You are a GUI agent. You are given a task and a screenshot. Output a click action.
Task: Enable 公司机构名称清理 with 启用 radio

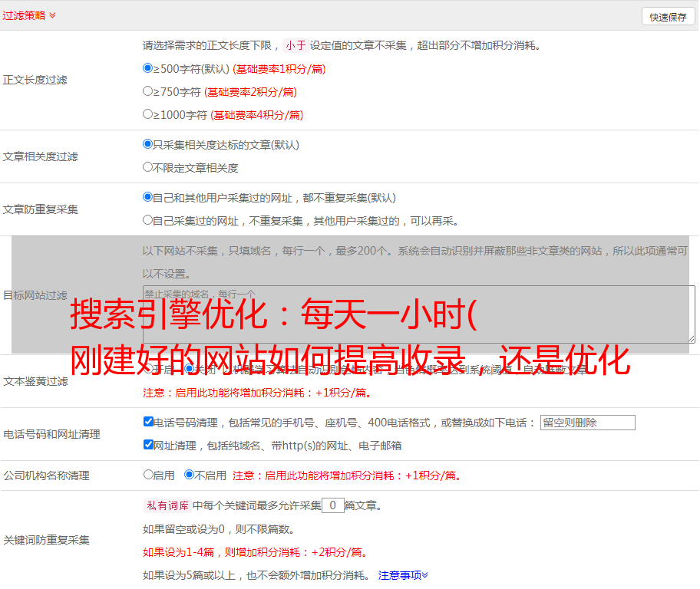tap(148, 475)
